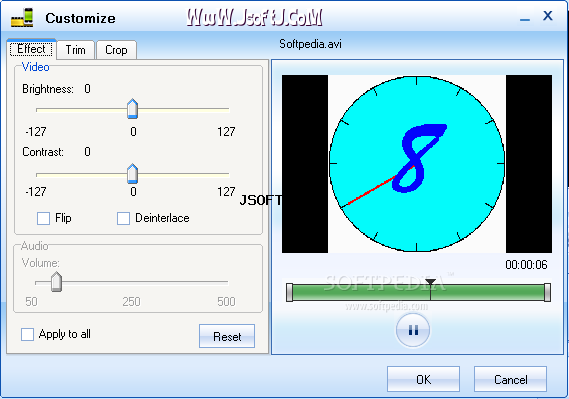Enable the Deinterlace checkbox
The height and width of the screenshot is (399, 569).
123,218
